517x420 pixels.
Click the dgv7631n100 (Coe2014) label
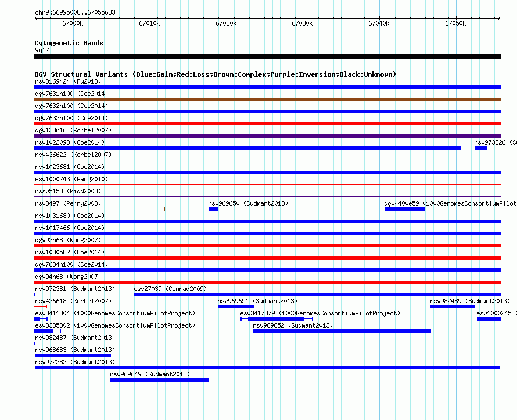pyautogui.click(x=71, y=94)
